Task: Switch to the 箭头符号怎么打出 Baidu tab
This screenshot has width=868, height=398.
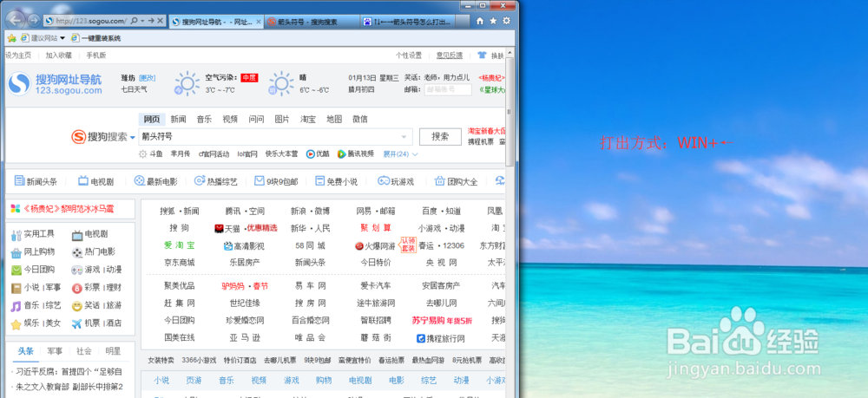Action: point(408,22)
